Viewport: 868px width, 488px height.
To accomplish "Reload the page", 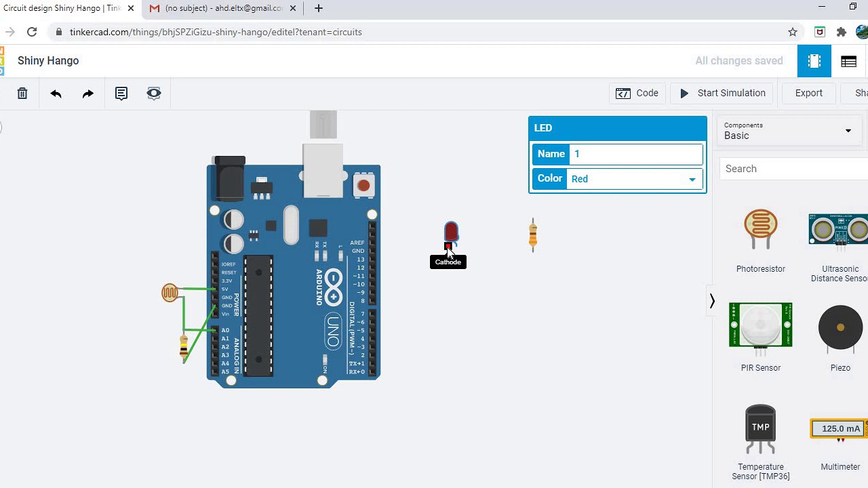I will pos(32,32).
